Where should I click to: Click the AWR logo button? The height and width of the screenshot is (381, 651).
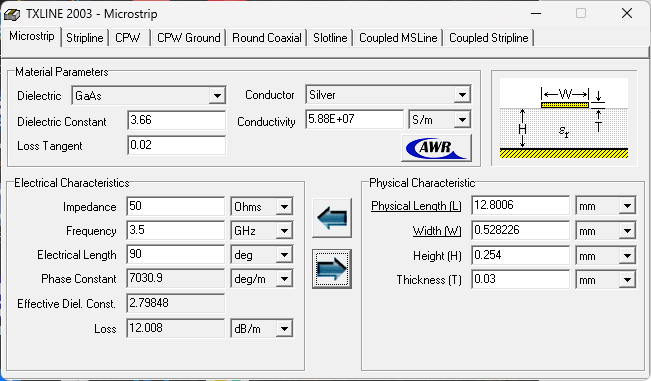point(436,148)
